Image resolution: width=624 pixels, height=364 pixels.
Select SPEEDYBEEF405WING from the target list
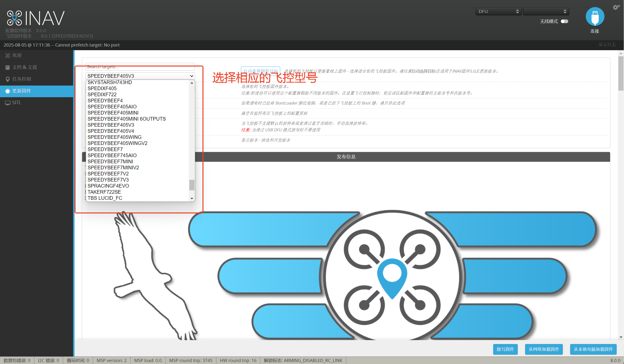115,137
